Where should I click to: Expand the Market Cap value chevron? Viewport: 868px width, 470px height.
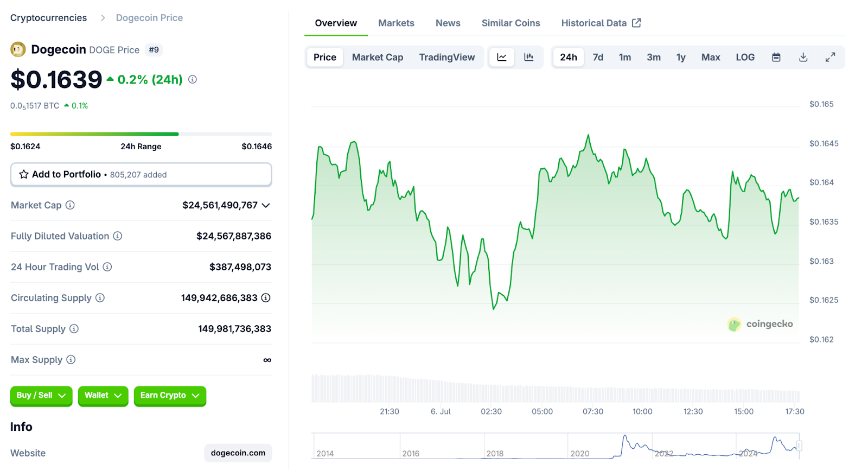(266, 205)
